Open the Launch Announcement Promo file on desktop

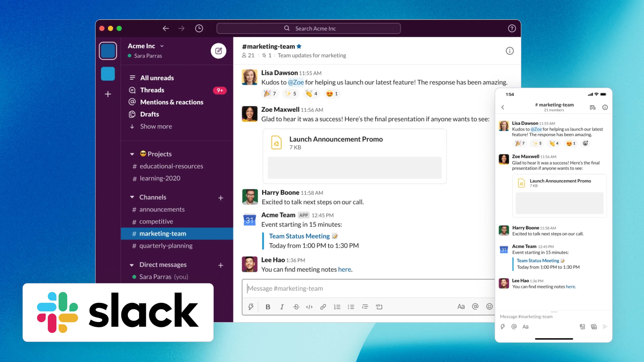354,156
